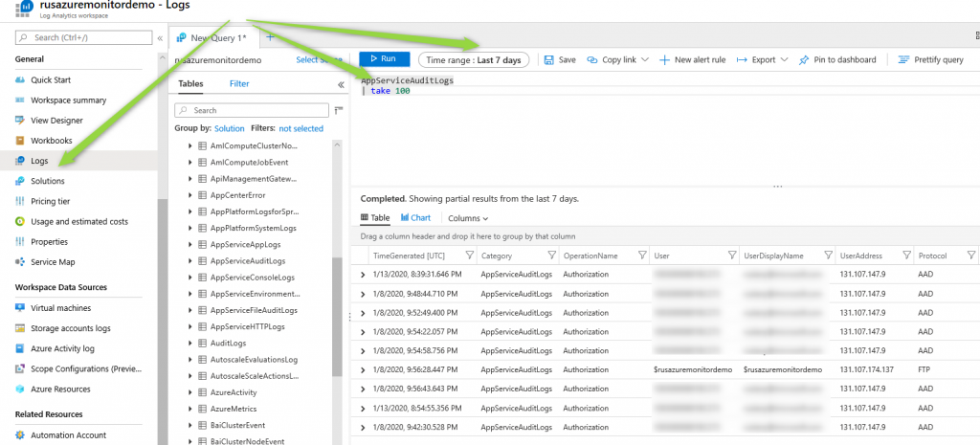Open Export dropdown
The image size is (980, 445).
[x=762, y=60]
